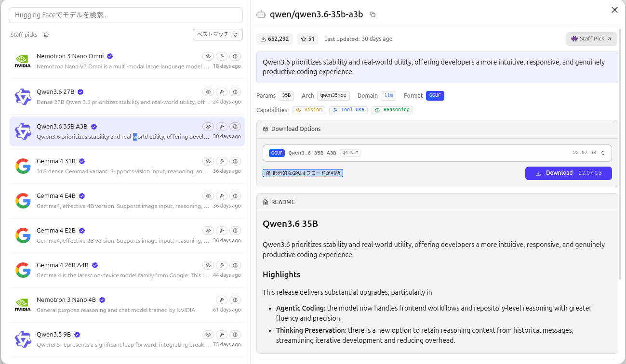Open the Staff Pick link

point(591,39)
